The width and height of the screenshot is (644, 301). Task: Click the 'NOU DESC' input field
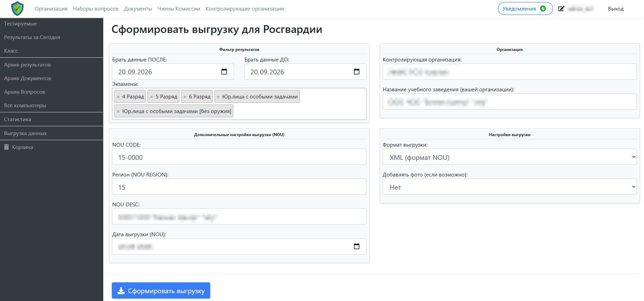click(239, 217)
